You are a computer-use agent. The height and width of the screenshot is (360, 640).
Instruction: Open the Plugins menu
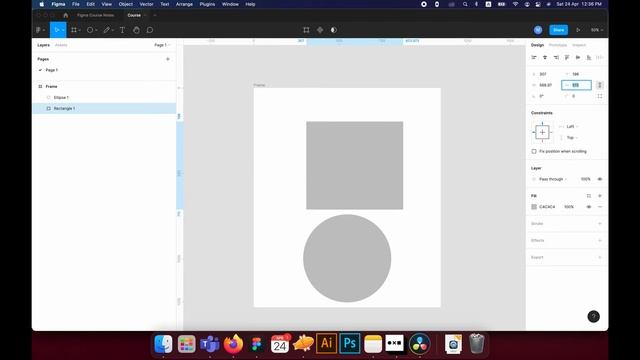(207, 4)
